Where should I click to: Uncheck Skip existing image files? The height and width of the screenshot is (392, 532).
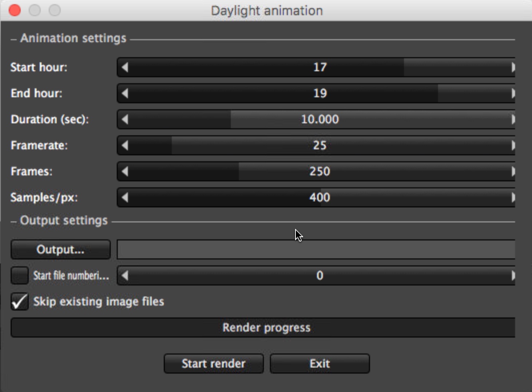point(20,301)
